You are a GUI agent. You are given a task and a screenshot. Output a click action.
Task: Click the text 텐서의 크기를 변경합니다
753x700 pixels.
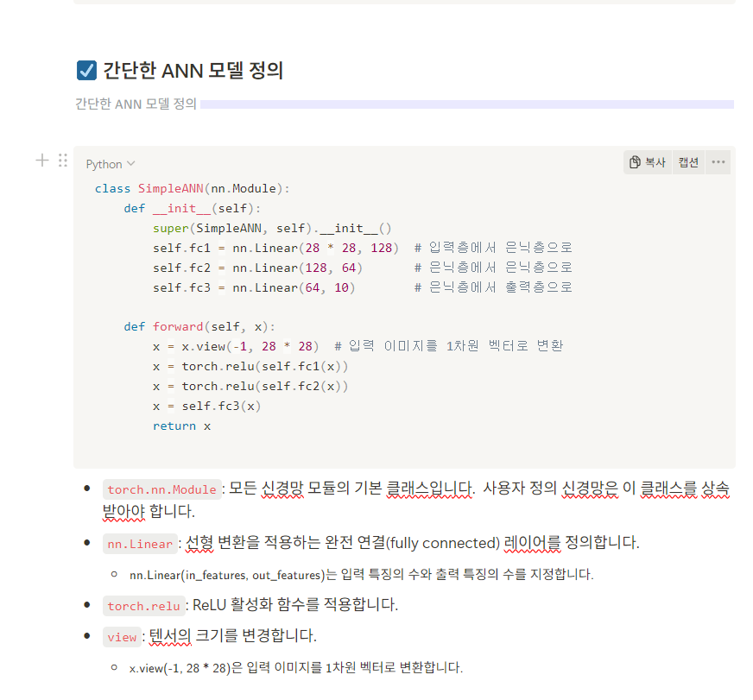point(232,635)
